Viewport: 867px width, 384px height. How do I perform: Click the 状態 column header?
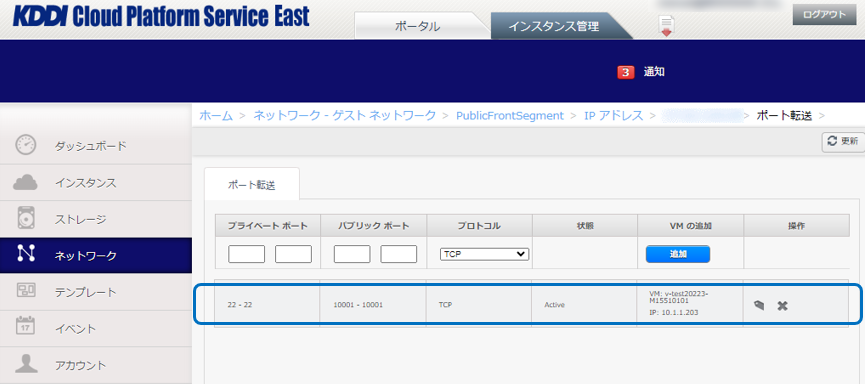tap(585, 226)
